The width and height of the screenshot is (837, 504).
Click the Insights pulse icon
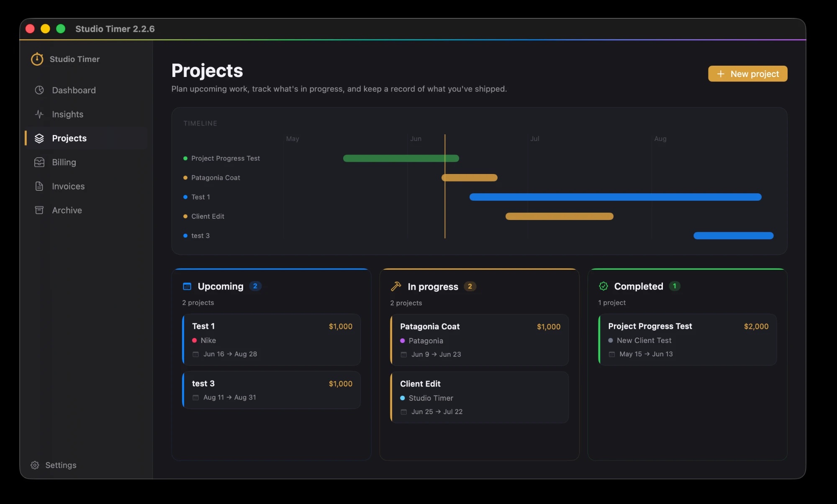pyautogui.click(x=39, y=114)
